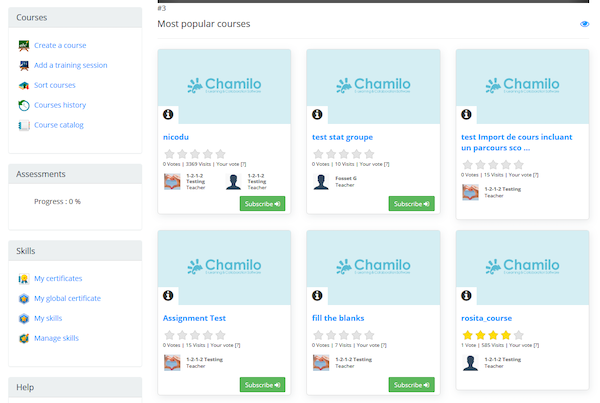Image resolution: width=600 pixels, height=403 pixels.
Task: Open info icon on nicodu course card
Action: tap(168, 114)
